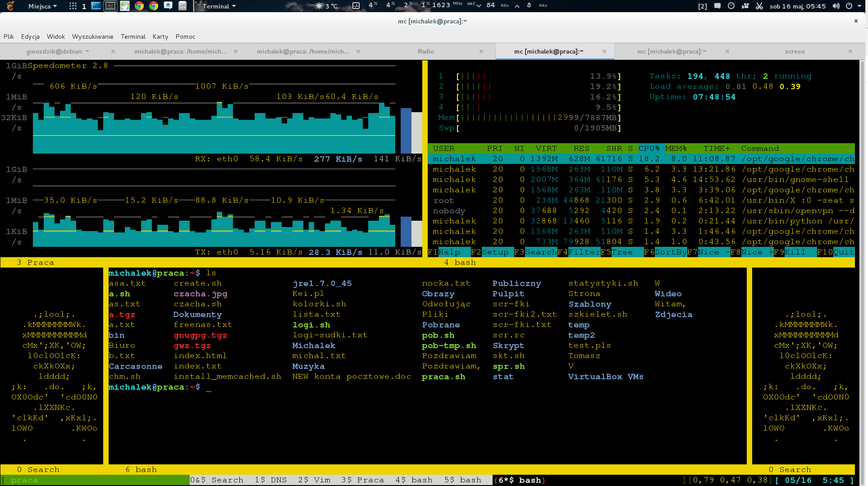Switch to the Radio terminal tab

(425, 51)
